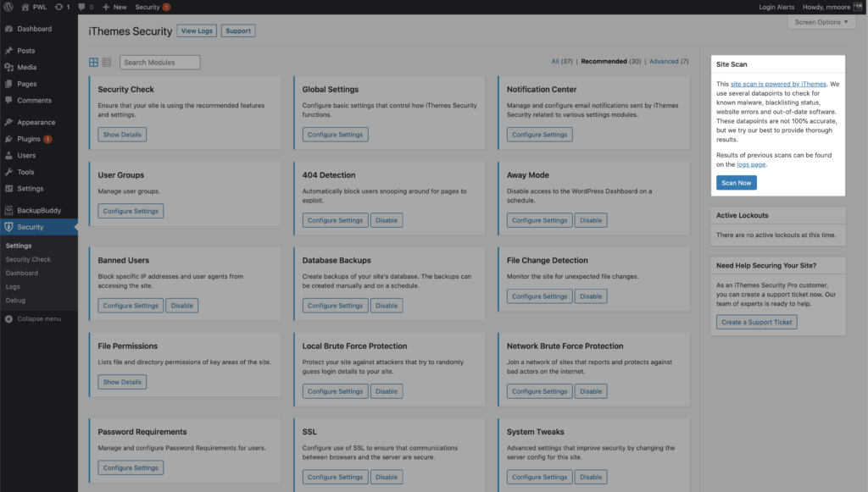The width and height of the screenshot is (868, 492).
Task: Click the Dashboard gauge icon in sidebar
Action: click(x=8, y=29)
